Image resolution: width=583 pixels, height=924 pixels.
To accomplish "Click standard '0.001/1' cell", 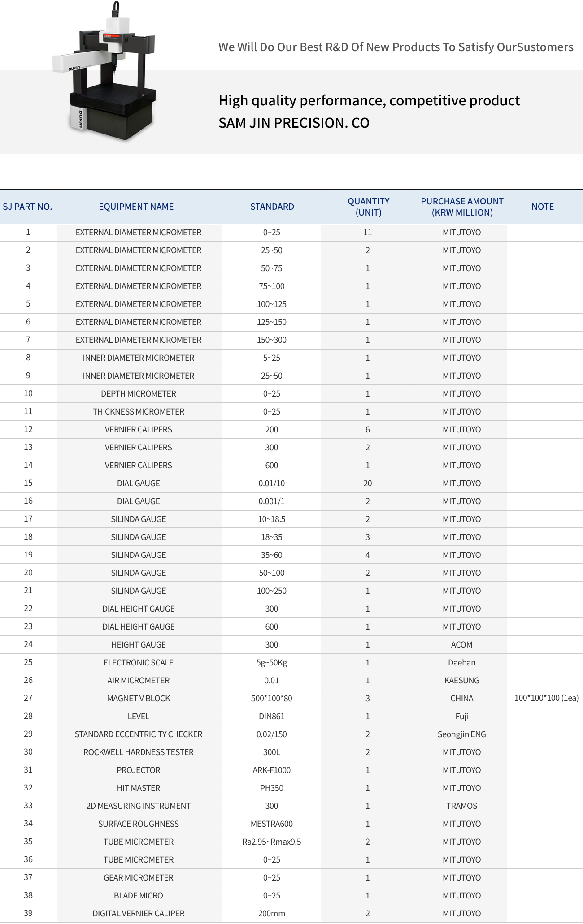I will 272,501.
